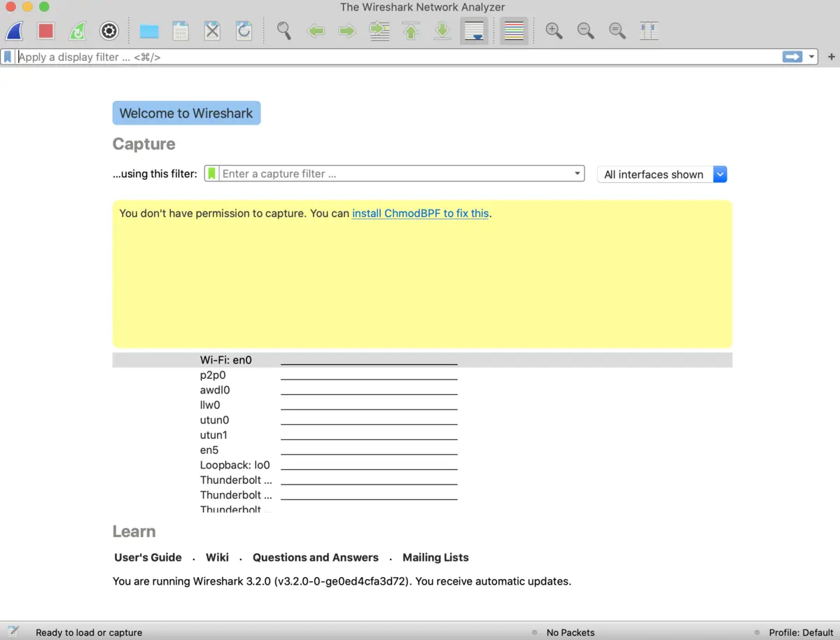The width and height of the screenshot is (840, 640).
Task: Select awdl0 interface
Action: [422, 390]
